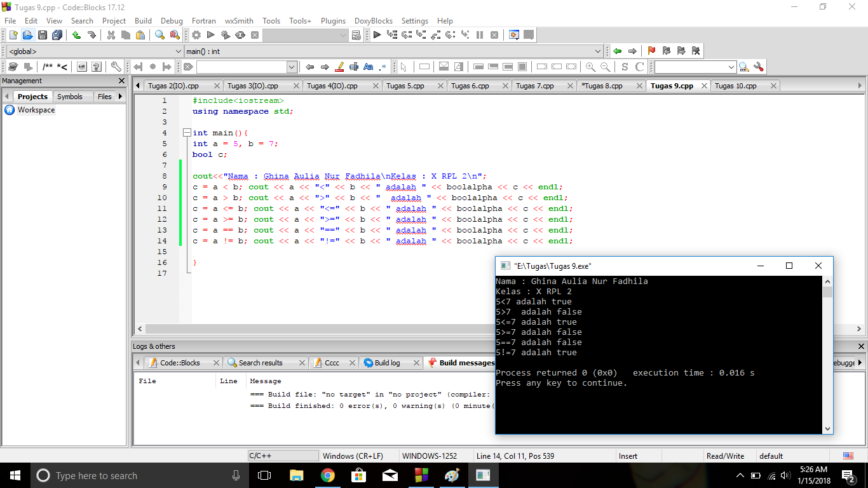868x488 pixels.
Task: Open search options with the wrench icon
Action: tap(758, 67)
